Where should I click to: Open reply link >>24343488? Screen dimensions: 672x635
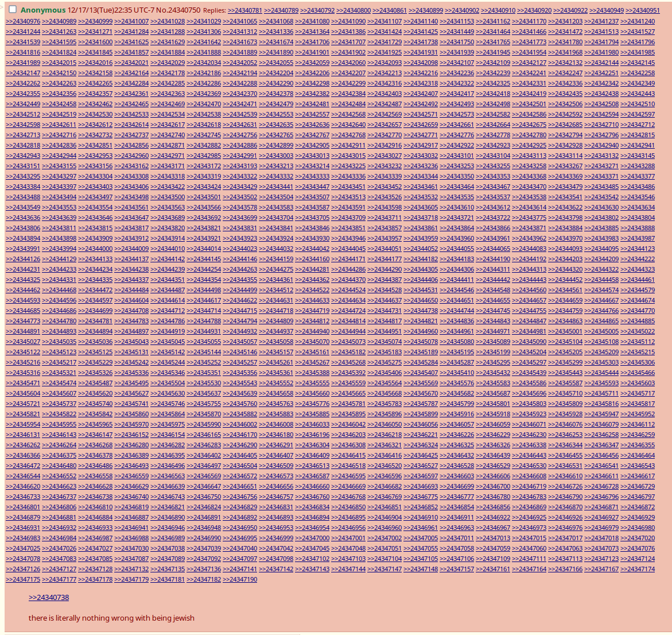click(x=23, y=197)
